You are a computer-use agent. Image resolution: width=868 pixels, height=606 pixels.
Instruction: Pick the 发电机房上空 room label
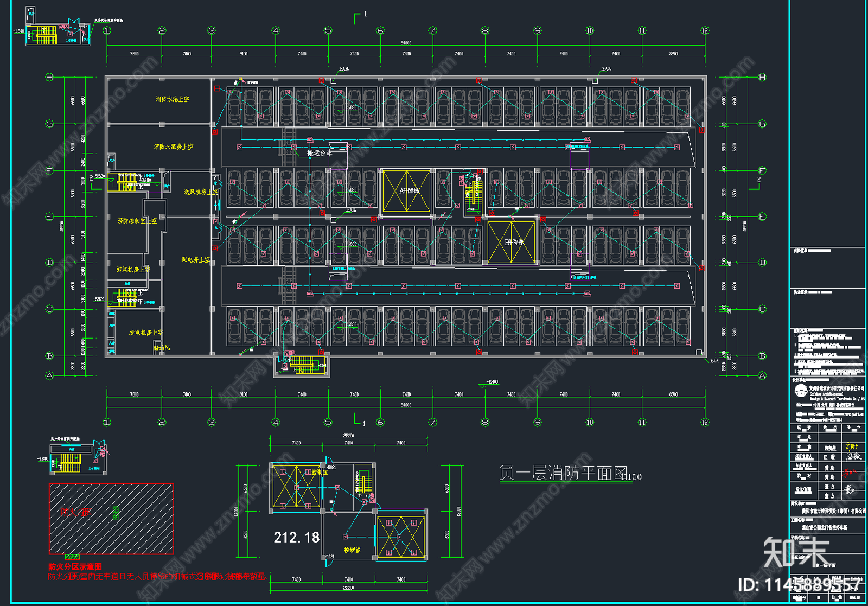tap(146, 333)
